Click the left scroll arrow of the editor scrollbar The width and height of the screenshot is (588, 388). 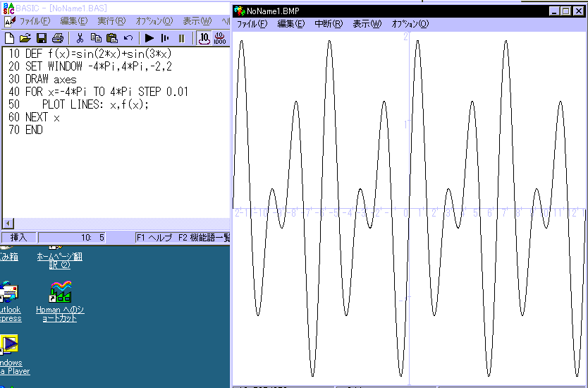click(8, 224)
